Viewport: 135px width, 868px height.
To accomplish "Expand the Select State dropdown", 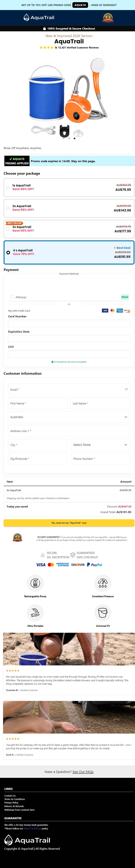I will coord(101,445).
